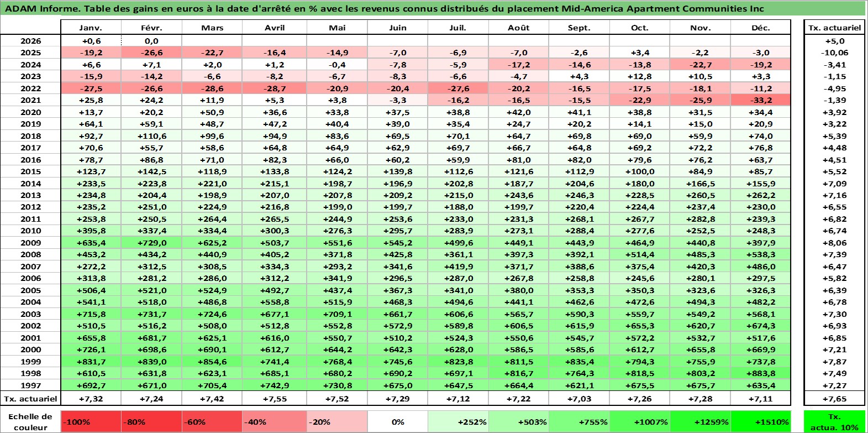Viewport: 868px width, 433px height.
Task: Select the '+50,9' cell in Mars 2020
Action: pos(212,112)
